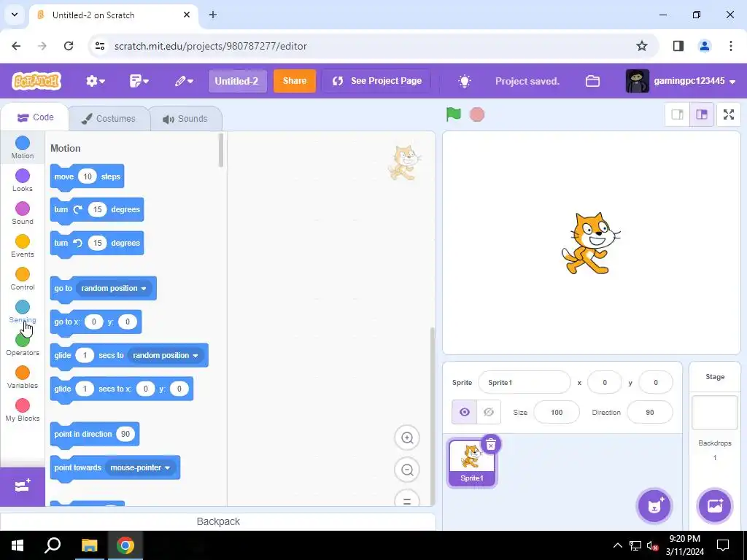Open the go to random position dropdown

pyautogui.click(x=114, y=288)
